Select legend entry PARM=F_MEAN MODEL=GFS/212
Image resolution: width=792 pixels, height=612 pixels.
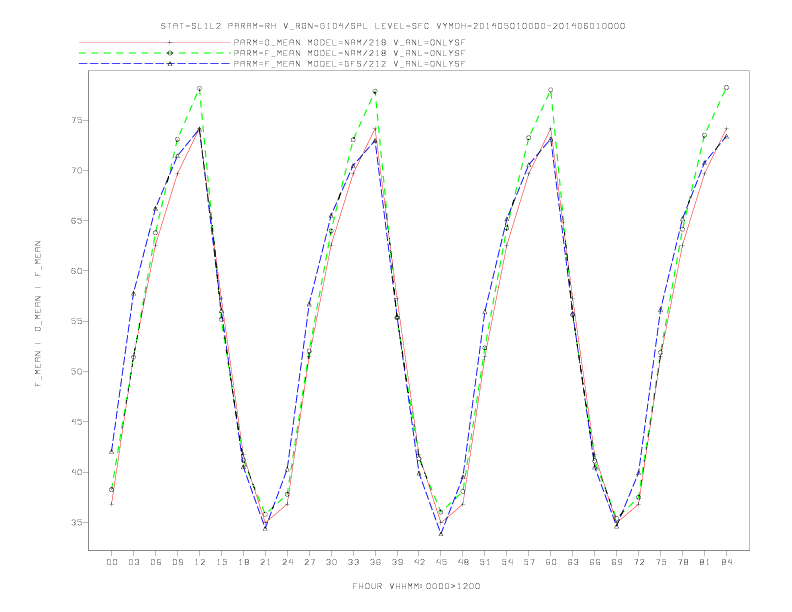click(349, 64)
